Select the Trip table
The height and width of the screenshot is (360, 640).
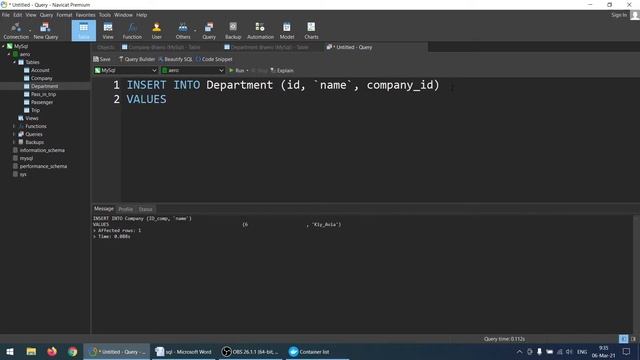[36, 110]
